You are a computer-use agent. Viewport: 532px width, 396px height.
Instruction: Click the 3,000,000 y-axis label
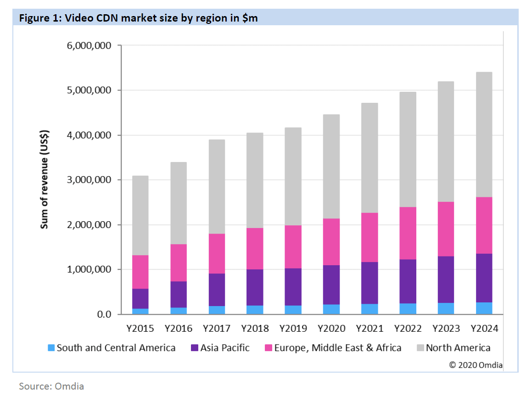(x=89, y=180)
